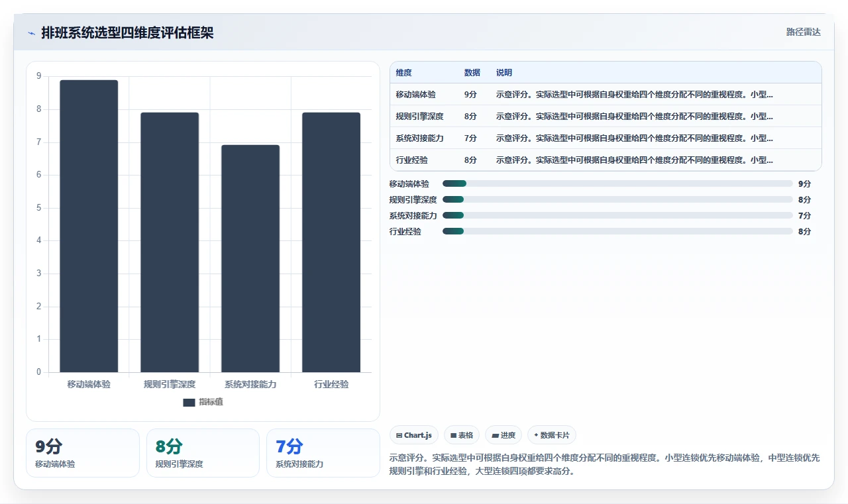This screenshot has width=848, height=504.
Task: Click the 移动端体验 bar in chart
Action: tap(89, 226)
